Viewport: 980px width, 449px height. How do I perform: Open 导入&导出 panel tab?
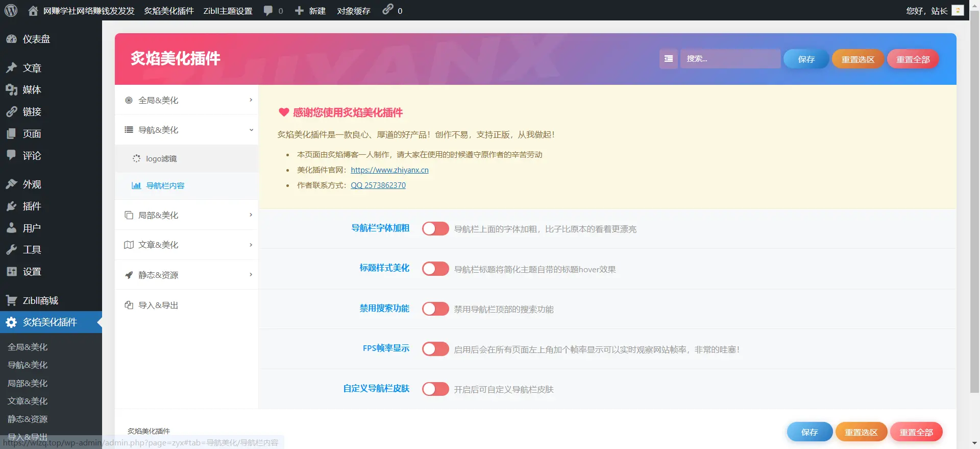[x=187, y=305]
